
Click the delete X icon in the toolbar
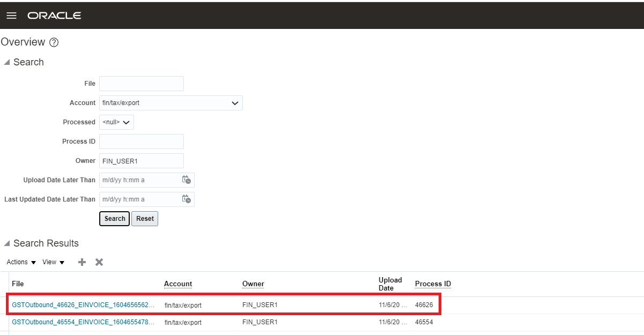(99, 262)
